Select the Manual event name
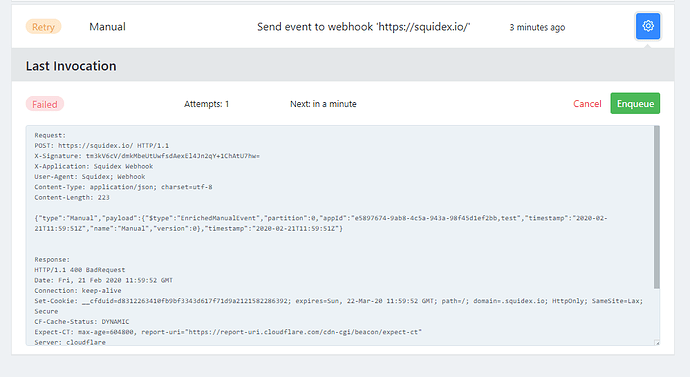The width and height of the screenshot is (690, 377). [x=107, y=27]
